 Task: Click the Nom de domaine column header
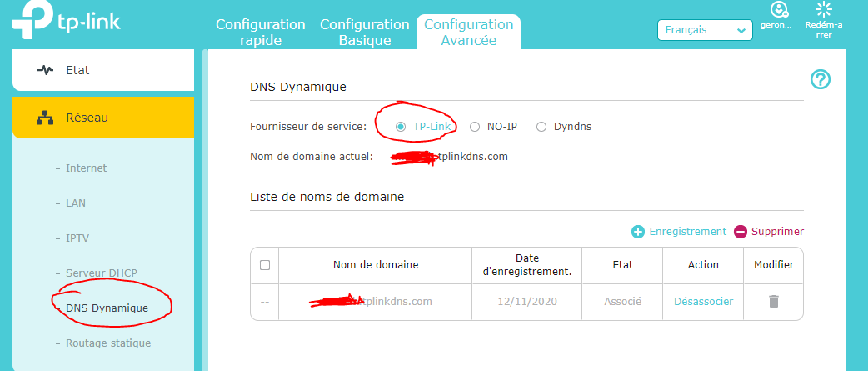[x=376, y=265]
